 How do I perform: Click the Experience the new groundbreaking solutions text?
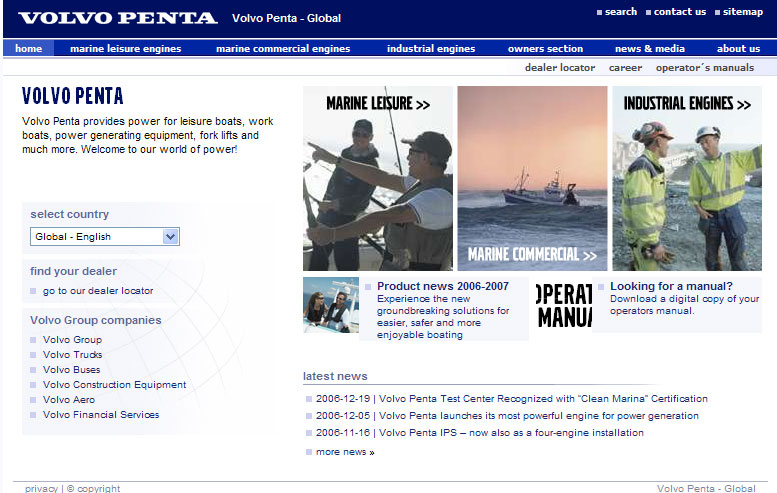443,317
